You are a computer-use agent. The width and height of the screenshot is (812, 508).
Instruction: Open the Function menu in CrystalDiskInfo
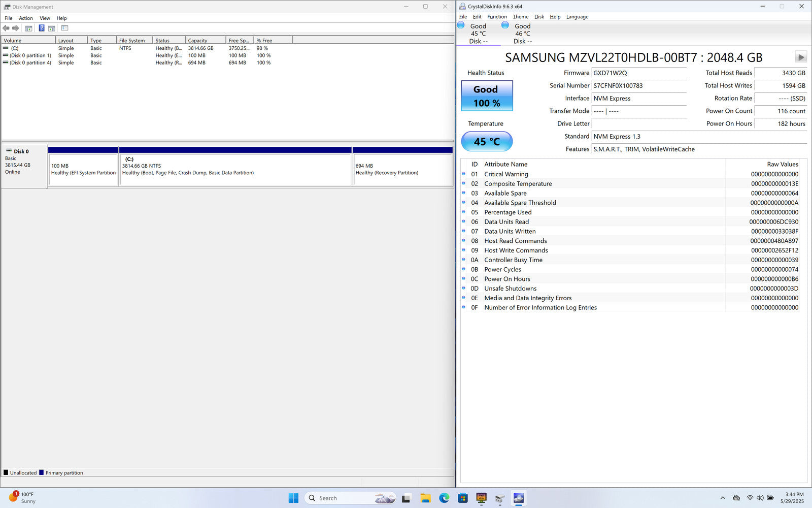497,17
